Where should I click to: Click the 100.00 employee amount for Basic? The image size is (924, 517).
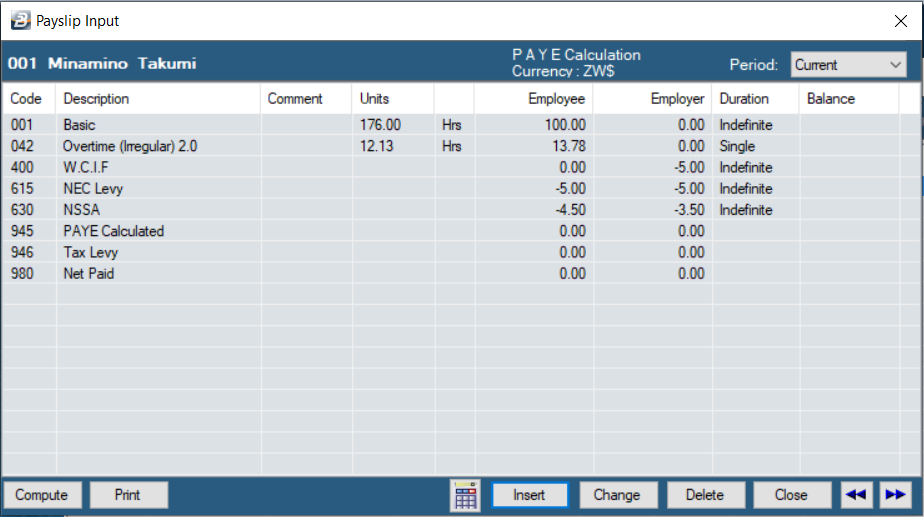tap(565, 125)
